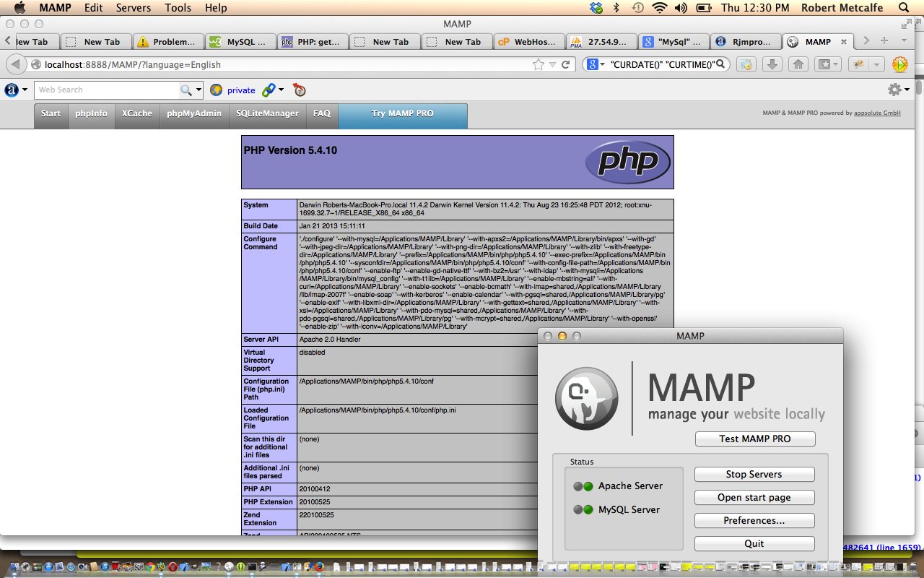Open the XCache page tab
924x578 pixels.
(137, 116)
